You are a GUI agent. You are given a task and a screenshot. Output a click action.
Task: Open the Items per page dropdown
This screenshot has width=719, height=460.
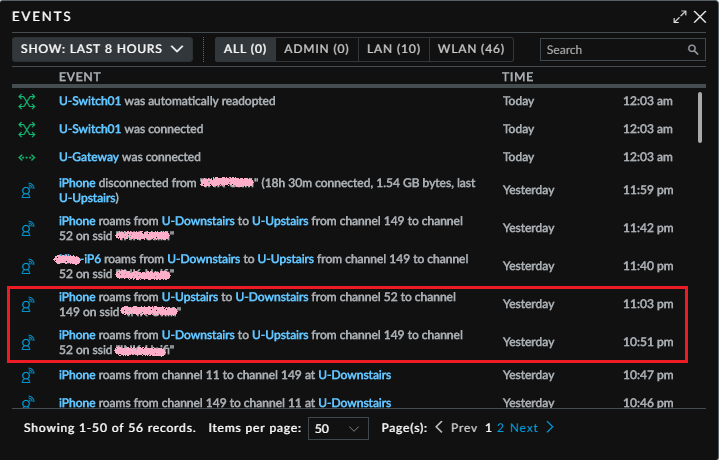tap(338, 428)
